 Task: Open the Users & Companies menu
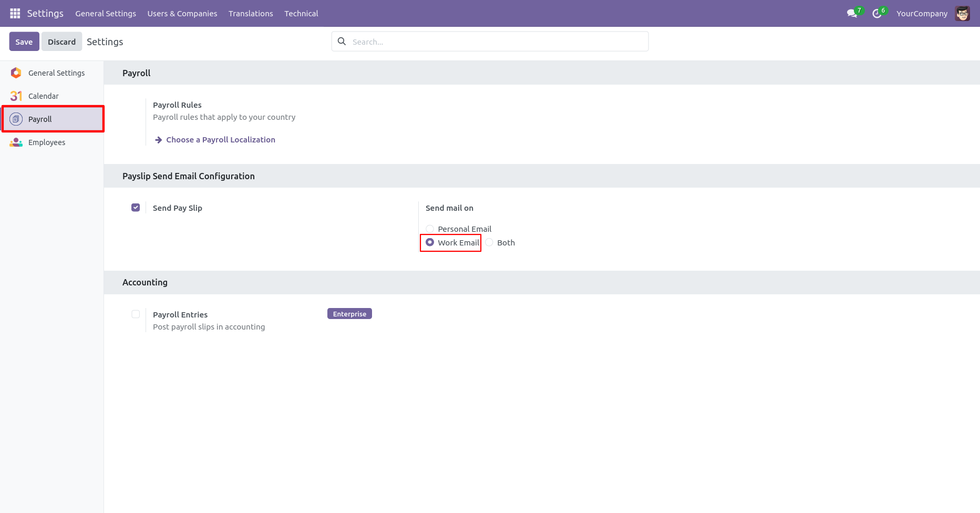(182, 14)
